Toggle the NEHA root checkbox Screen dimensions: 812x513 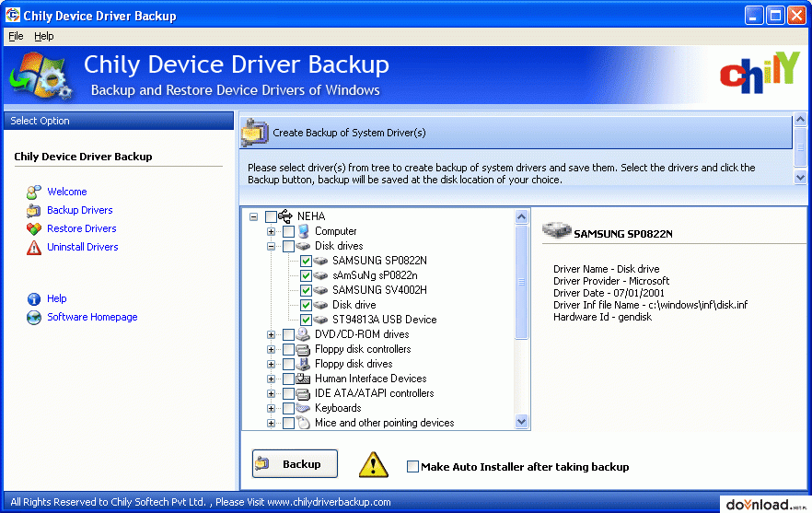(x=271, y=216)
